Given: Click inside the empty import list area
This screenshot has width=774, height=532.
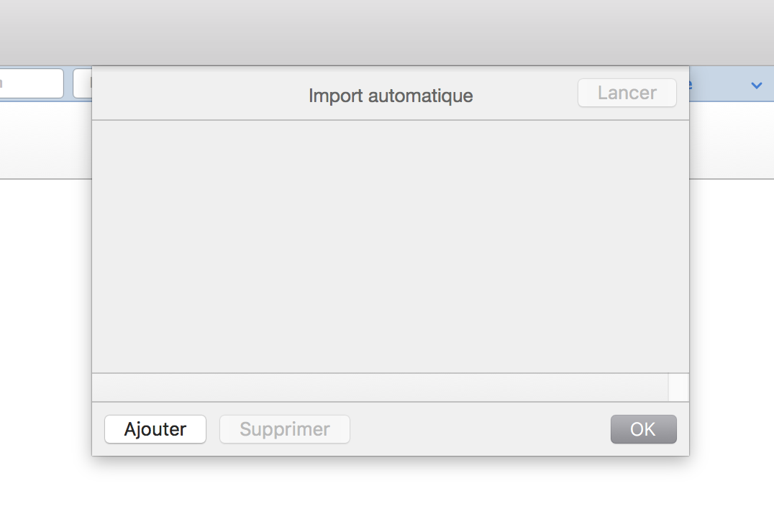Looking at the screenshot, I should [390, 246].
